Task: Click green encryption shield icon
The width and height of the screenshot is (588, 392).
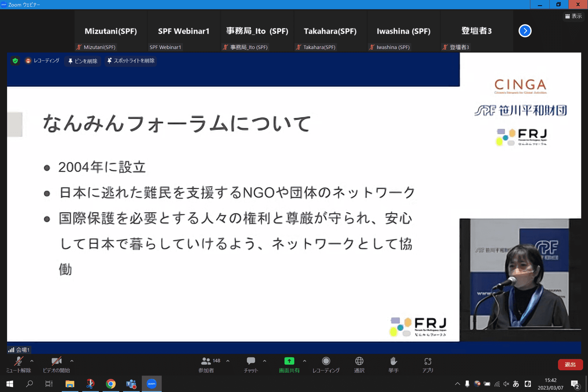Action: (15, 61)
